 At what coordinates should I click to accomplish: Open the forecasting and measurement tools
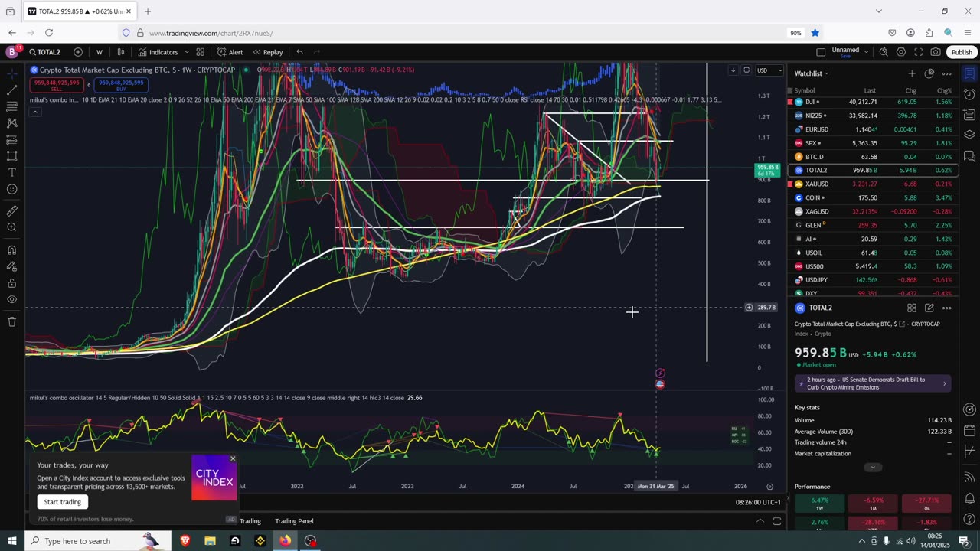11,140
